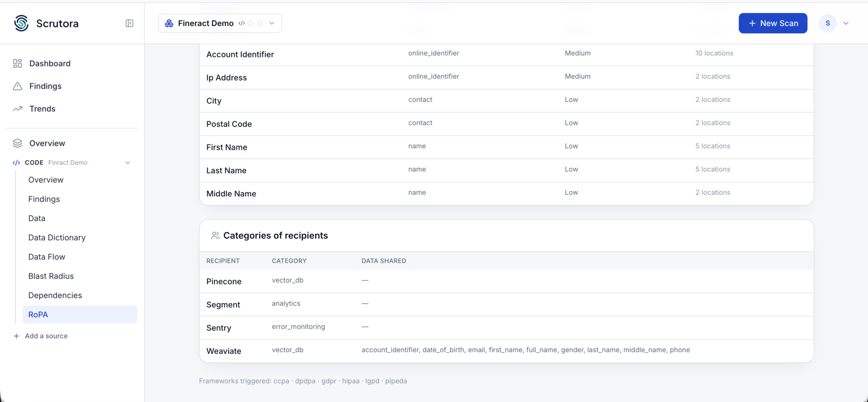Viewport: 868px width, 402px height.
Task: Click the Weaviate recipient name
Action: click(x=224, y=351)
